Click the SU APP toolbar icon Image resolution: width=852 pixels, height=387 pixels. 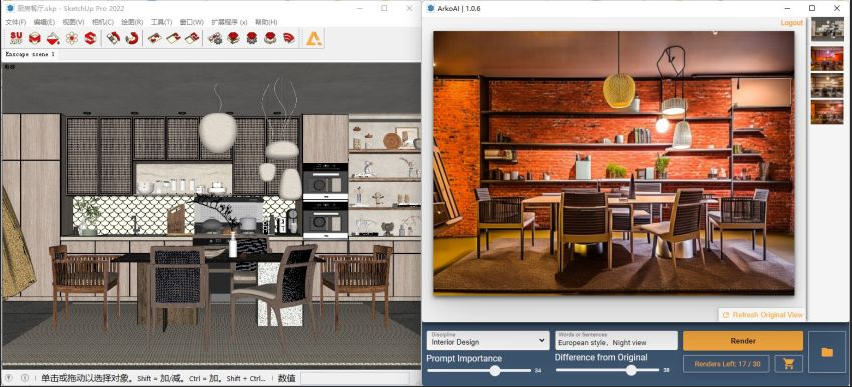(x=16, y=38)
